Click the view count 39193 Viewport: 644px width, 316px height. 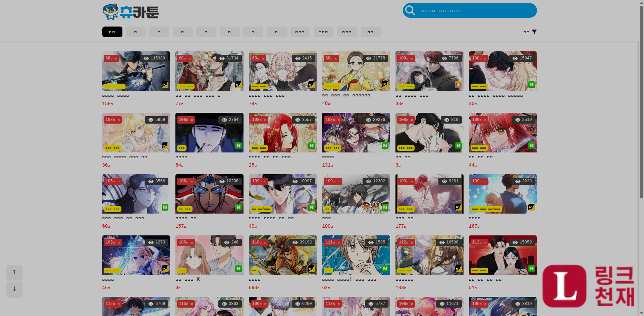click(x=306, y=242)
